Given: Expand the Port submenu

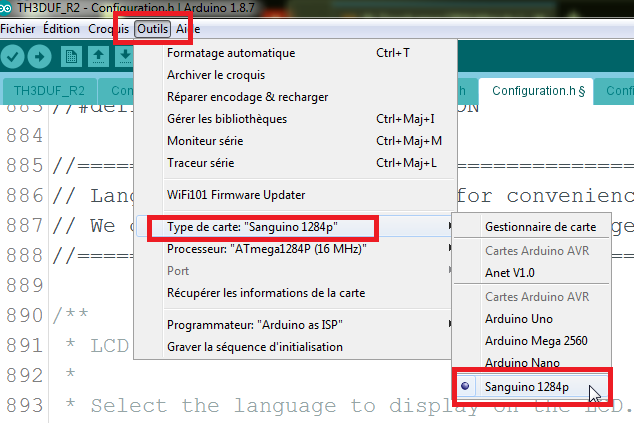Looking at the screenshot, I should (x=295, y=271).
